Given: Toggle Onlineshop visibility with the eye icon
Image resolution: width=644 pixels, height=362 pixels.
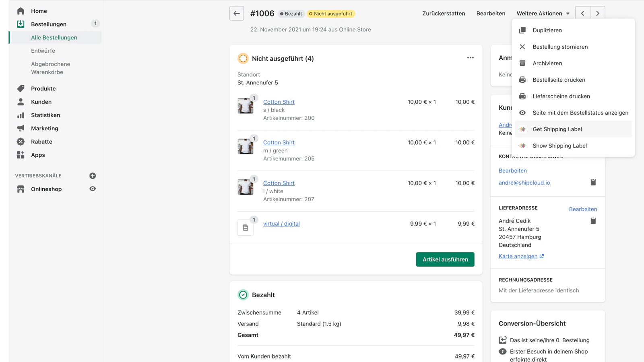Looking at the screenshot, I should 92,189.
